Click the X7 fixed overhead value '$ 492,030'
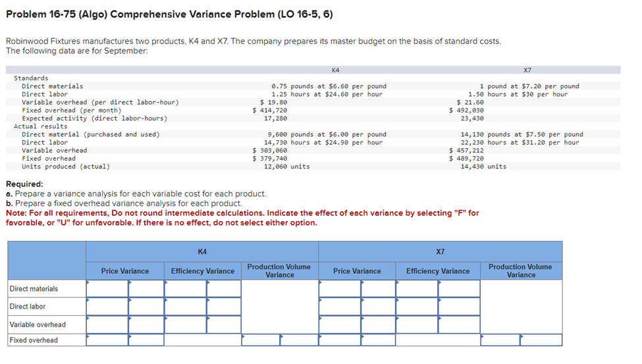 466,110
